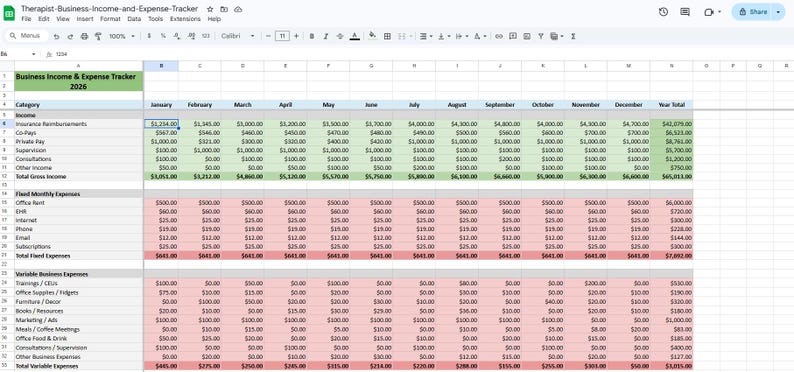Open more number formats 123
Viewport: 794px width, 372px height.
[x=206, y=36]
